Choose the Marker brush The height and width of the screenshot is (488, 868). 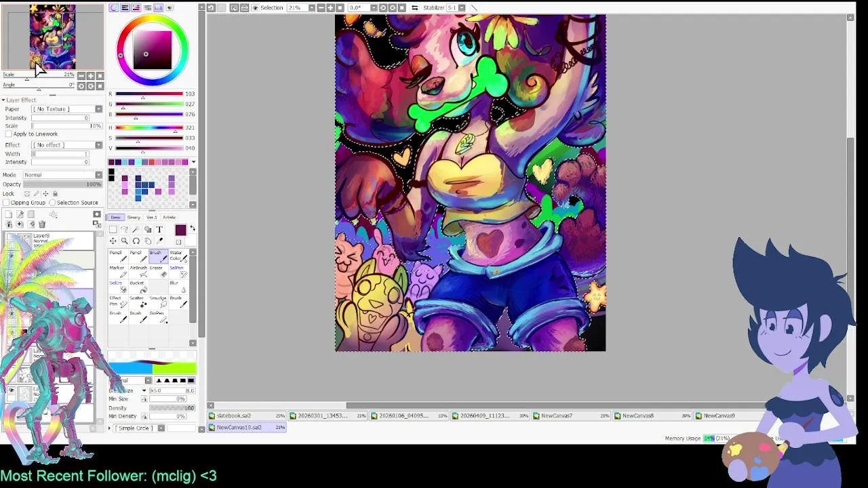(119, 271)
